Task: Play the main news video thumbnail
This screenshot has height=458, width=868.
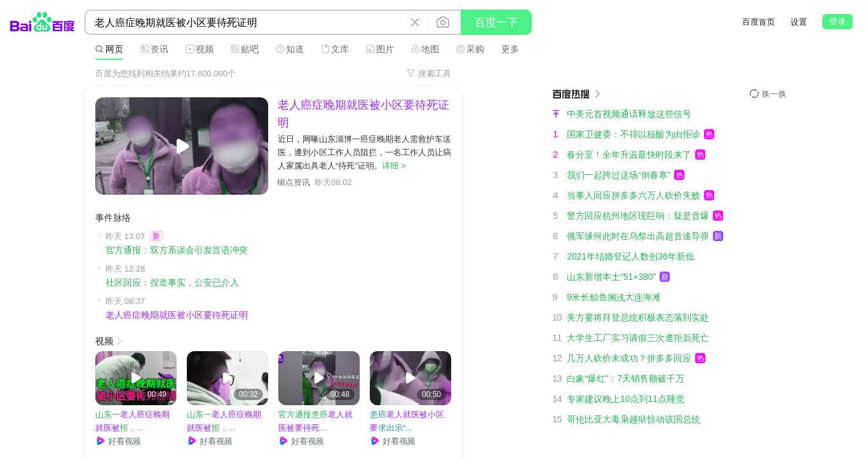Action: [182, 146]
